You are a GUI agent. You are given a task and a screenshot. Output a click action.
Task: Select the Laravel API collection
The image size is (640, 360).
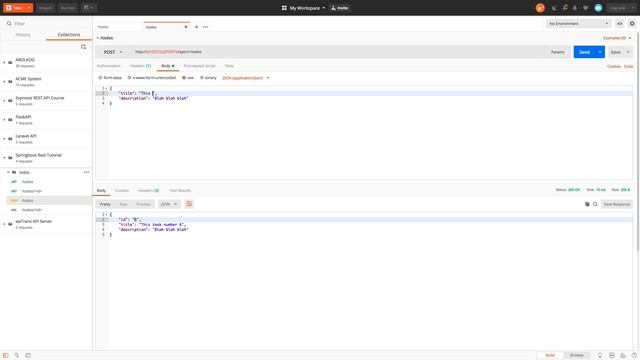coord(46,139)
